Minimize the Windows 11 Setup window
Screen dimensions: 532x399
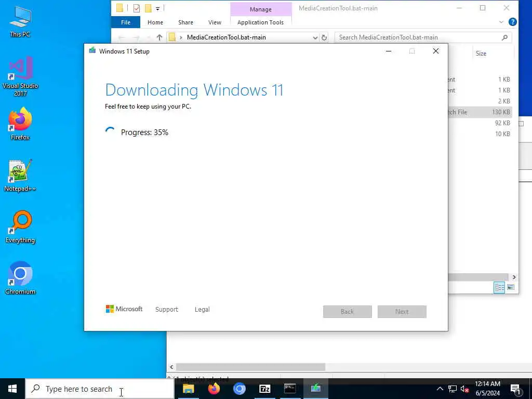point(389,51)
